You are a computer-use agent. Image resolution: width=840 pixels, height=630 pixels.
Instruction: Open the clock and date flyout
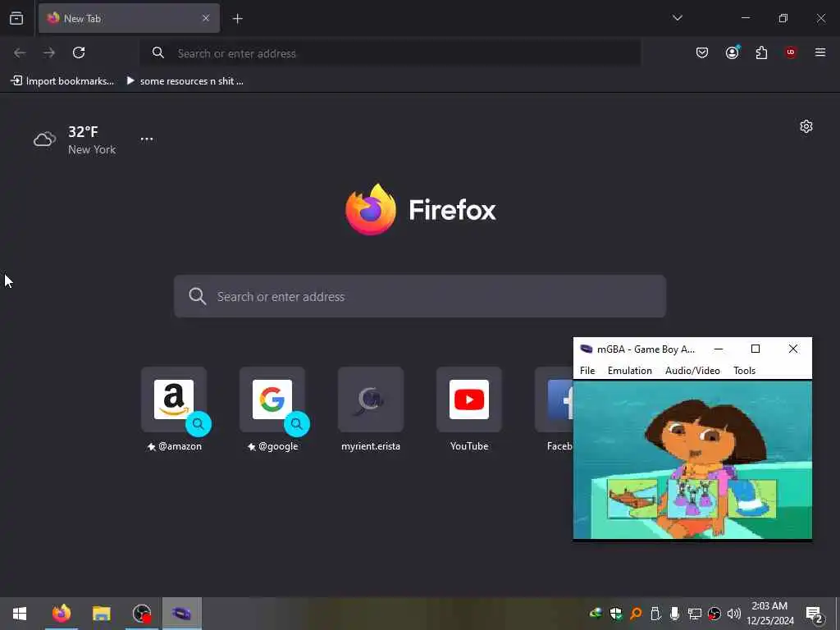[x=769, y=614]
